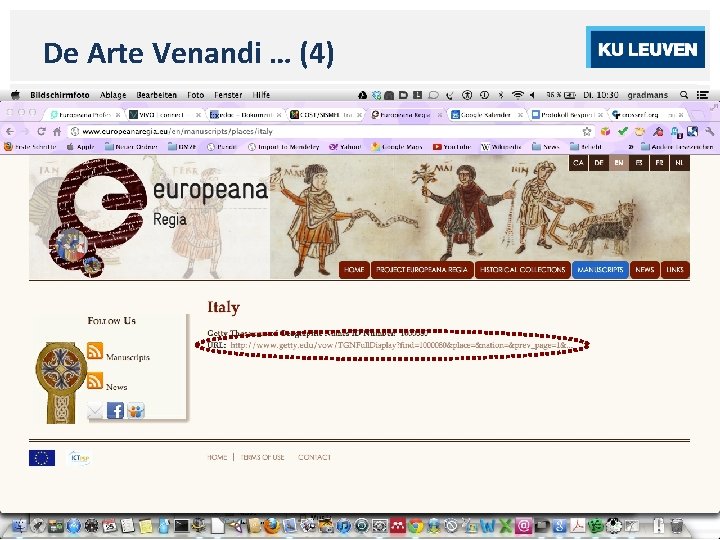
Task: Open Google Chrome from the Dock
Action: click(416, 525)
